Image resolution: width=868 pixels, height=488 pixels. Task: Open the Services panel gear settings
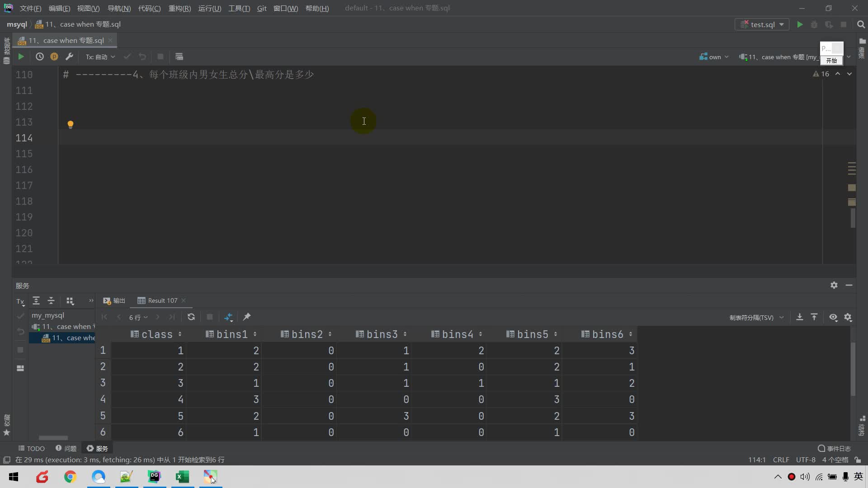[834, 285]
